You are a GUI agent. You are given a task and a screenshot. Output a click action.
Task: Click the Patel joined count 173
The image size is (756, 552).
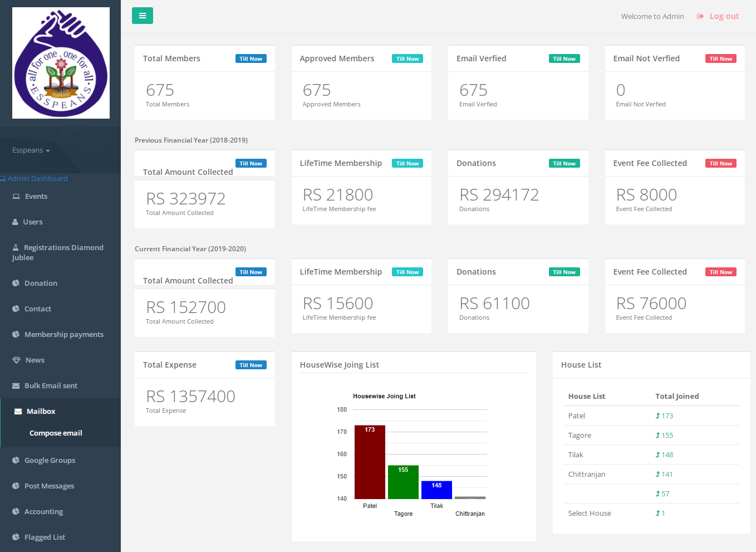pyautogui.click(x=664, y=416)
